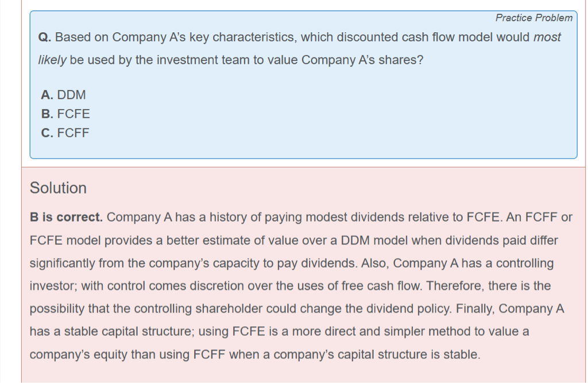Choose answer option B. FCFE
The width and height of the screenshot is (588, 383).
tap(65, 114)
